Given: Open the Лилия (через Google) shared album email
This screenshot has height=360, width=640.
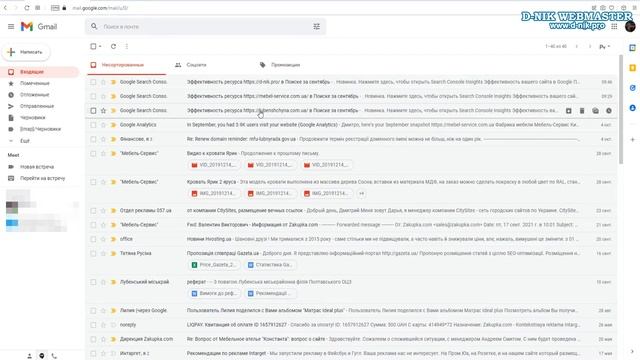Looking at the screenshot, I should (x=351, y=311).
